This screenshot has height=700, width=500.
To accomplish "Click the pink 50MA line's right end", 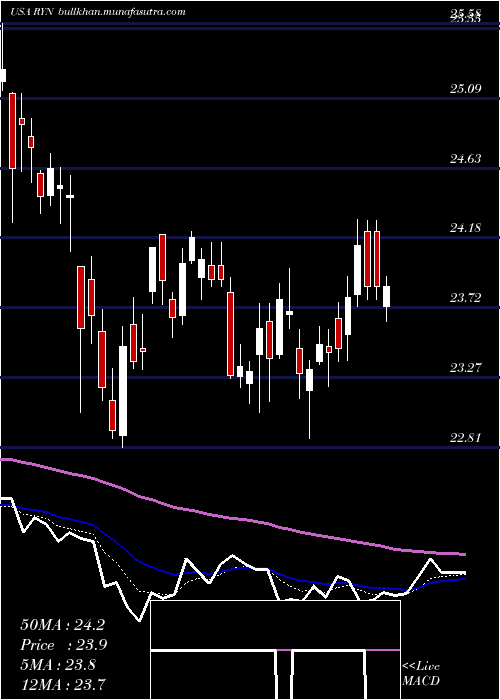I will pyautogui.click(x=463, y=554).
